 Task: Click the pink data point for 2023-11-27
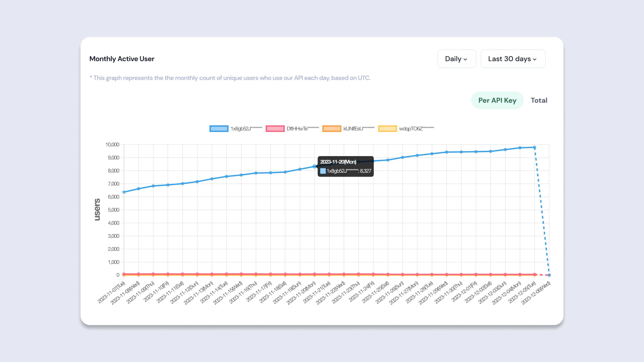pyautogui.click(x=417, y=275)
